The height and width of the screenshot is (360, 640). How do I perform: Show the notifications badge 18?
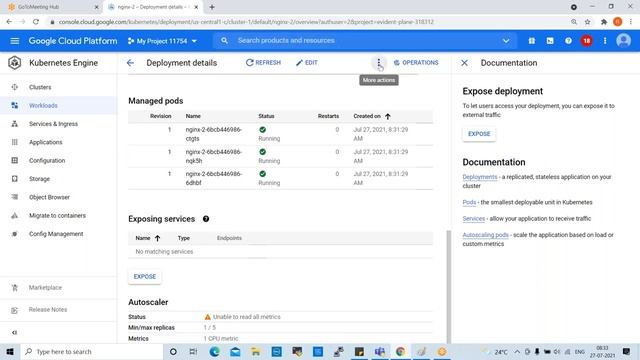tap(587, 41)
